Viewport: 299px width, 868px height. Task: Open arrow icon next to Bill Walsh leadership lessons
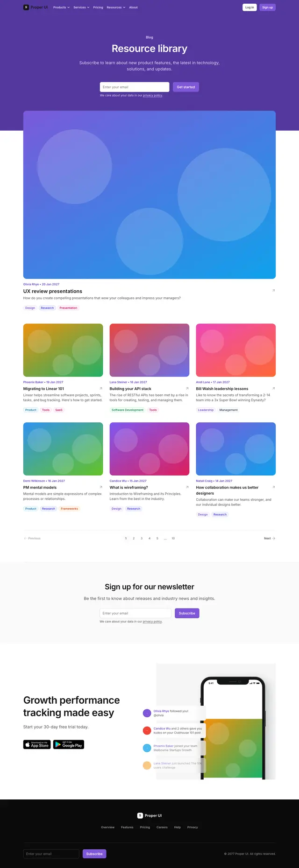pyautogui.click(x=273, y=388)
